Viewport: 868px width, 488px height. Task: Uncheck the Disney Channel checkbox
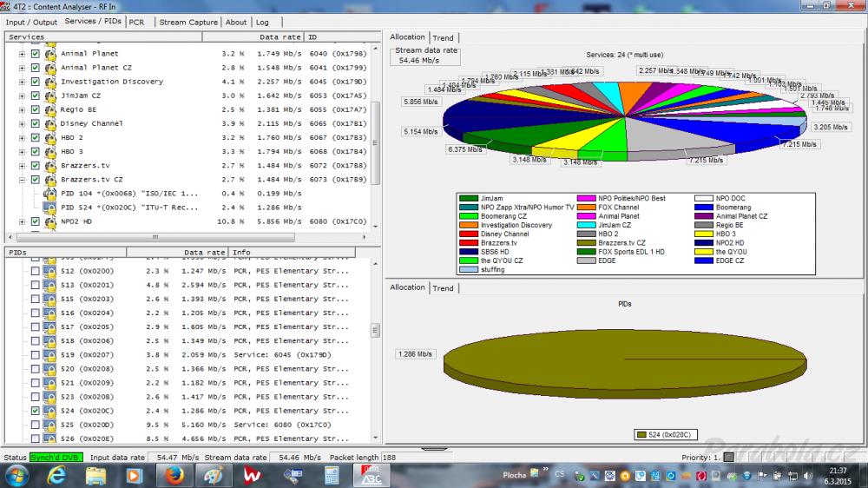coord(36,123)
